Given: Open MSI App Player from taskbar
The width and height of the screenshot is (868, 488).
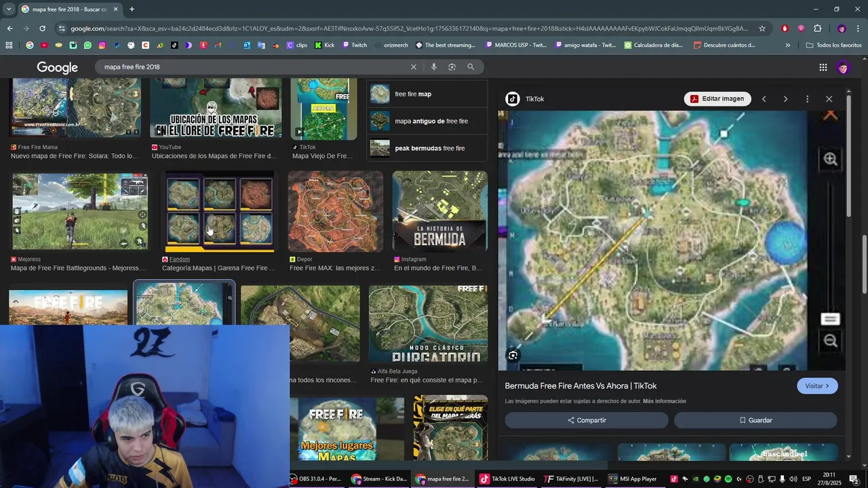Looking at the screenshot, I should tap(633, 479).
